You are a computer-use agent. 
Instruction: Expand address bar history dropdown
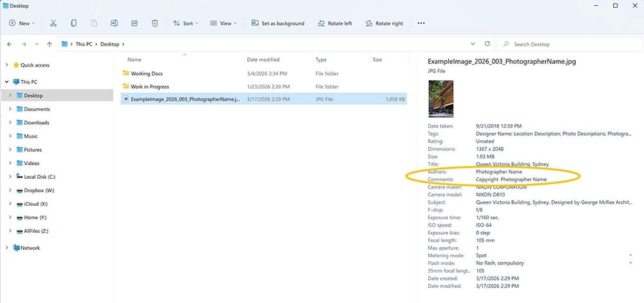pos(473,44)
